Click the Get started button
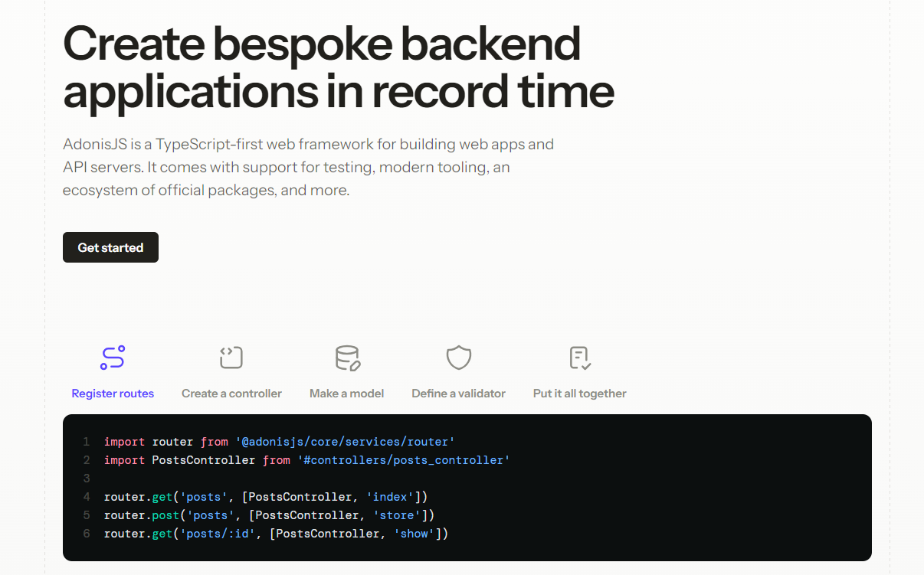Image resolution: width=924 pixels, height=575 pixels. (110, 247)
